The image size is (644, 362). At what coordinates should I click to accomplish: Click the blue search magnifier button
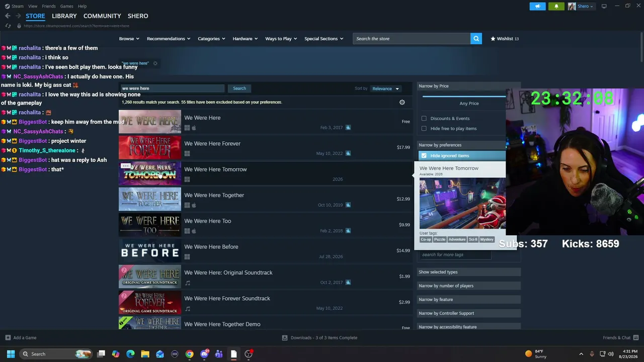[476, 39]
